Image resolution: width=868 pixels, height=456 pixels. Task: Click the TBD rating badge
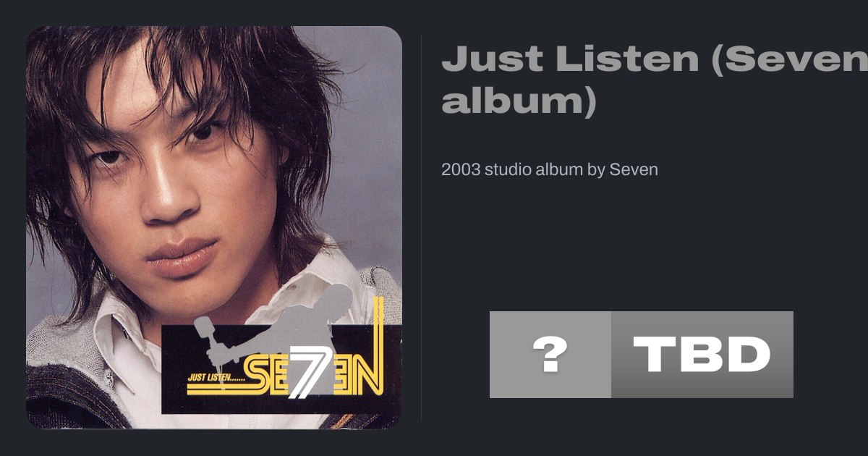702,355
